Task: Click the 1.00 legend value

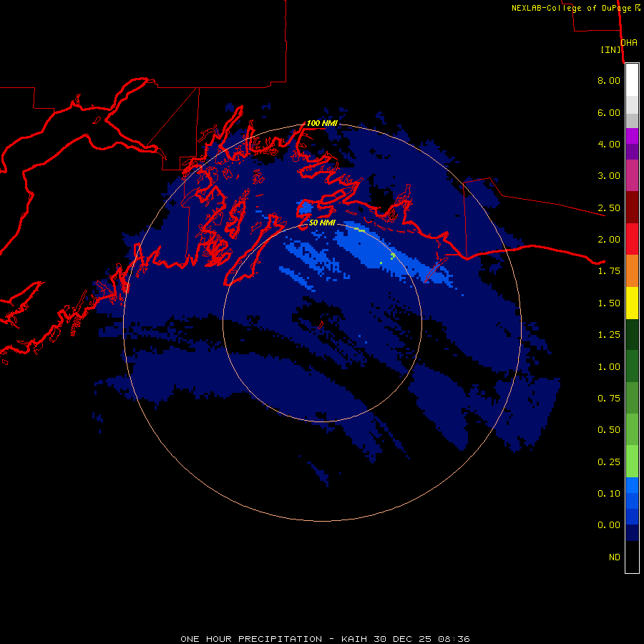Action: tap(609, 367)
